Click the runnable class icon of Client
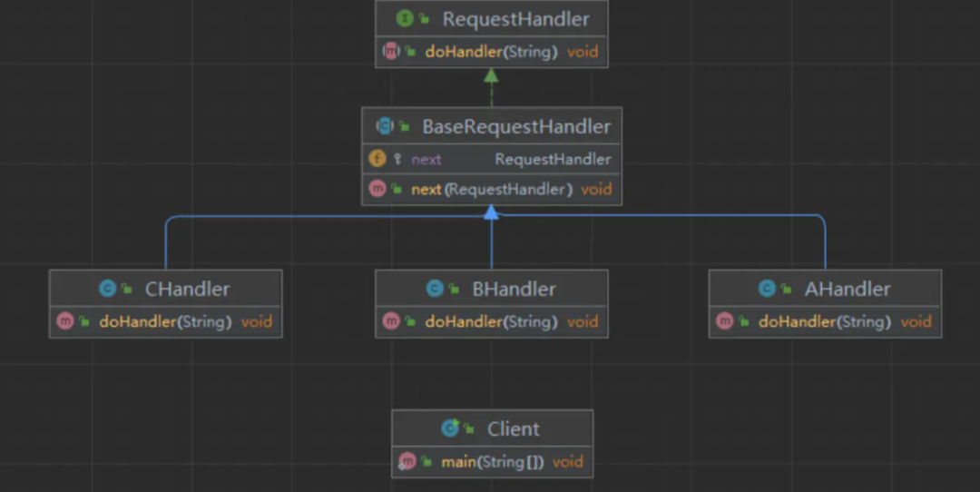This screenshot has height=492, width=980. pyautogui.click(x=450, y=428)
